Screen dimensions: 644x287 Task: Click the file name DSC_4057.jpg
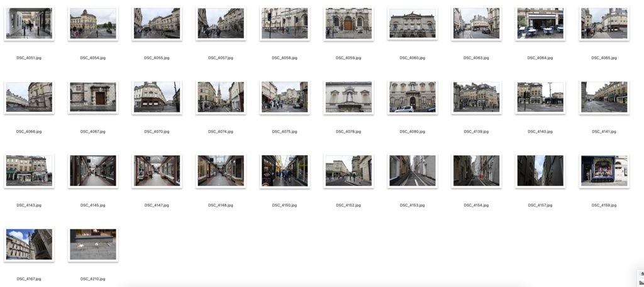point(221,58)
